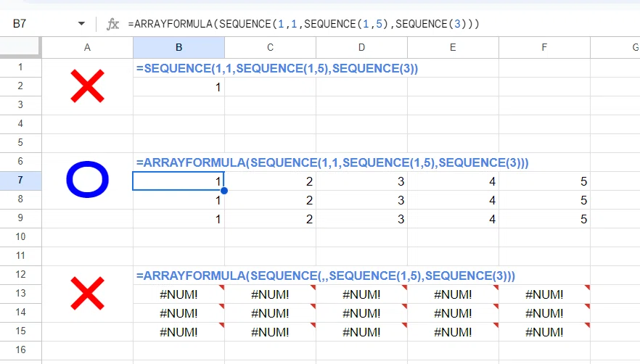Viewport: 640px width, 364px height.
Task: Select row 1 header
Action: point(20,67)
